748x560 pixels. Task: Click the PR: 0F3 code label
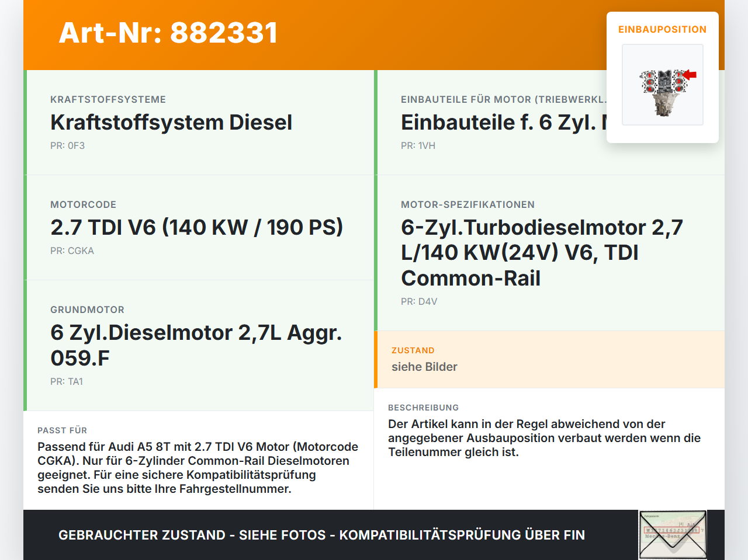click(67, 145)
